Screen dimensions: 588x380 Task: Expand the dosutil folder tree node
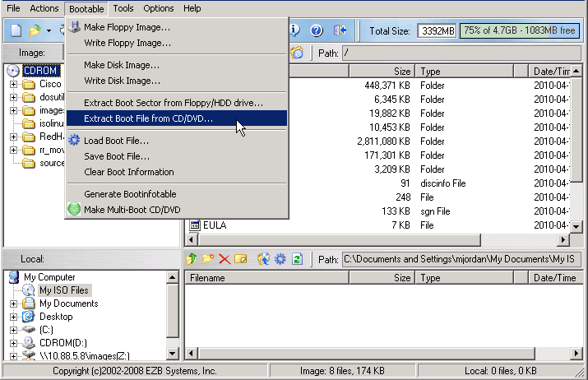click(x=13, y=97)
